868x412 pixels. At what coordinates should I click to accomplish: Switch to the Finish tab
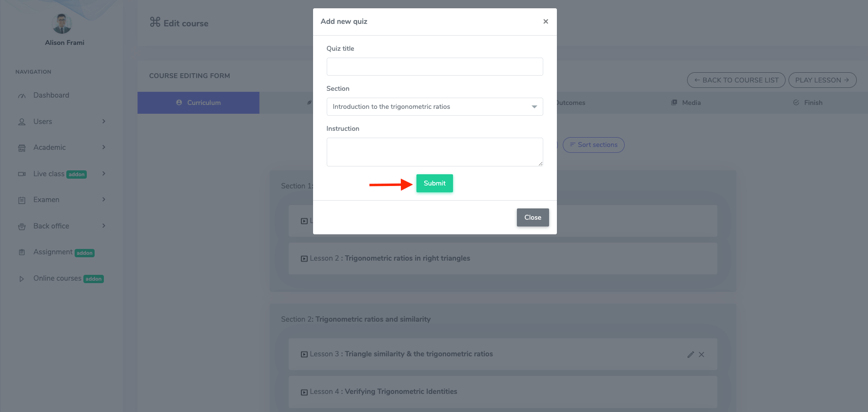(807, 103)
